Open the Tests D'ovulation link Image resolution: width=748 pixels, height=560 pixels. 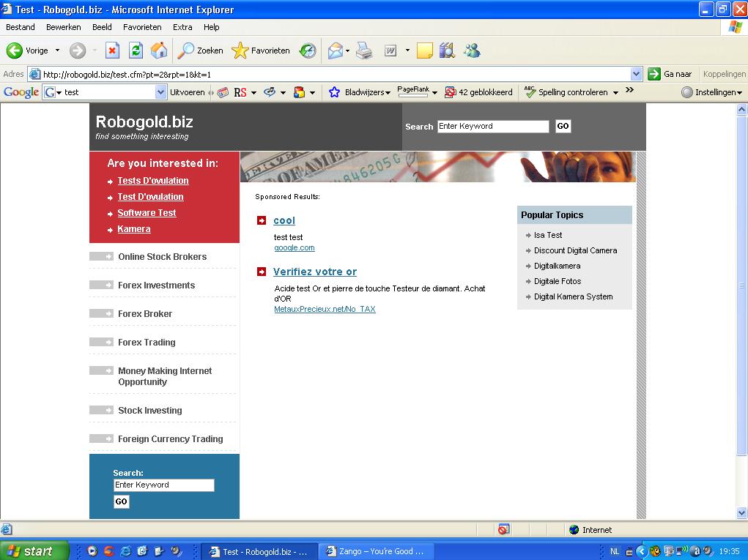pos(153,181)
